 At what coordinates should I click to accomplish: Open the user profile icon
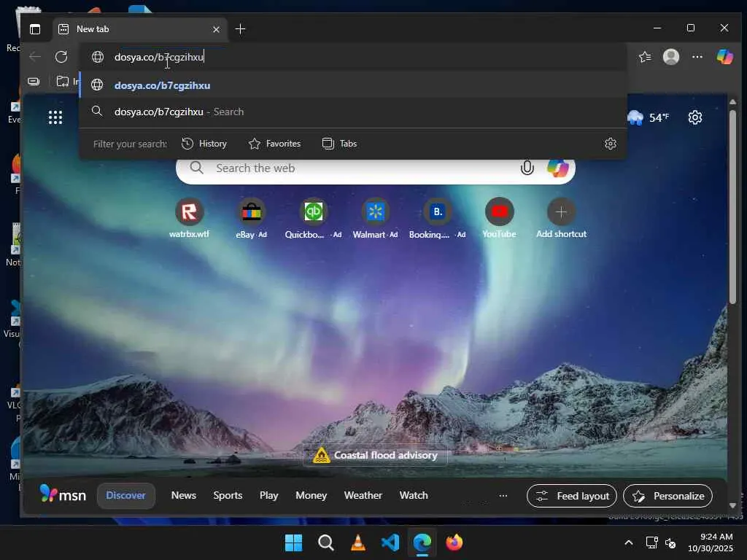tap(671, 57)
